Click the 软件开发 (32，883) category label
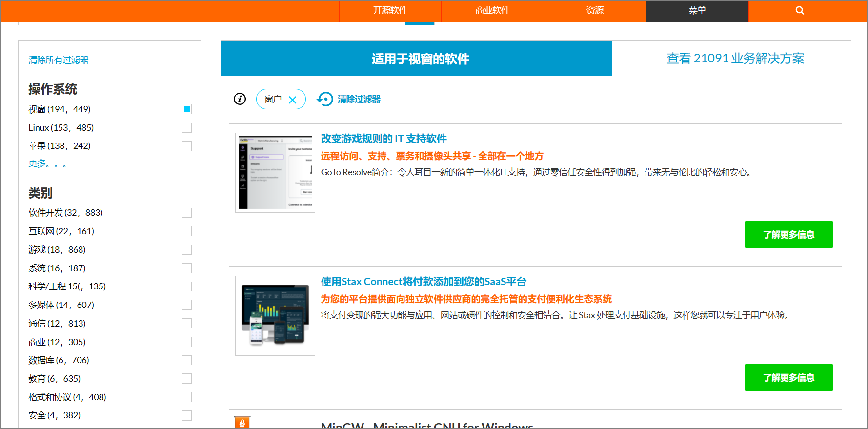868x429 pixels. [65, 213]
